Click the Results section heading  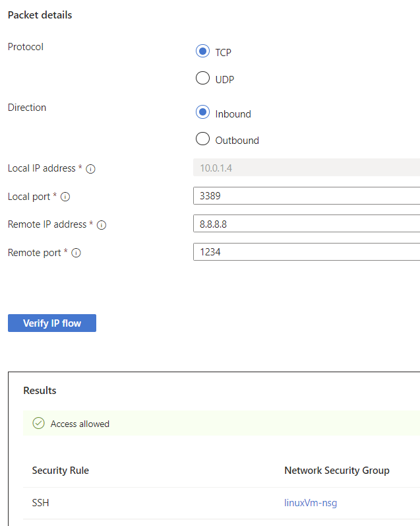pyautogui.click(x=40, y=391)
